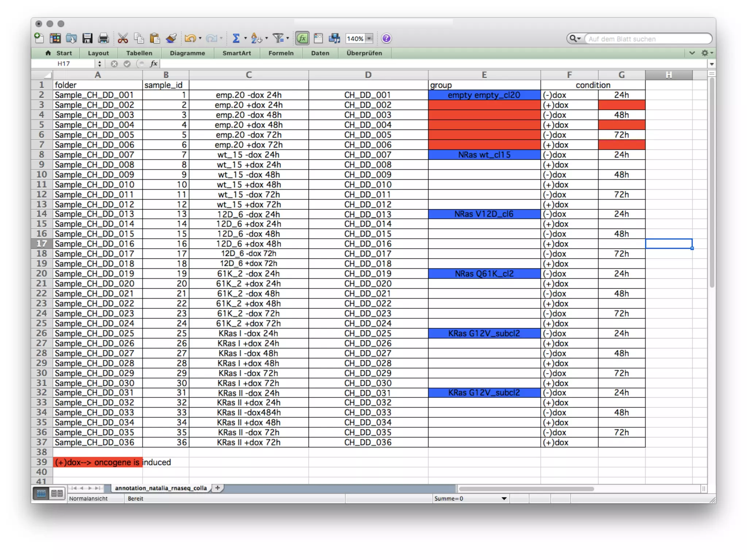Click the Cut scissors icon
This screenshot has width=747, height=560.
(x=123, y=38)
